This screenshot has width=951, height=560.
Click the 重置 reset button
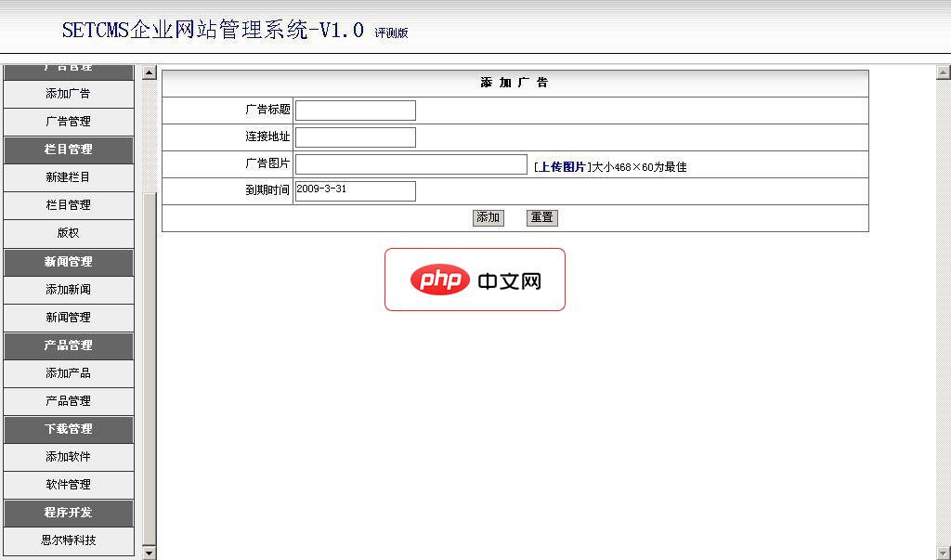pyautogui.click(x=542, y=218)
